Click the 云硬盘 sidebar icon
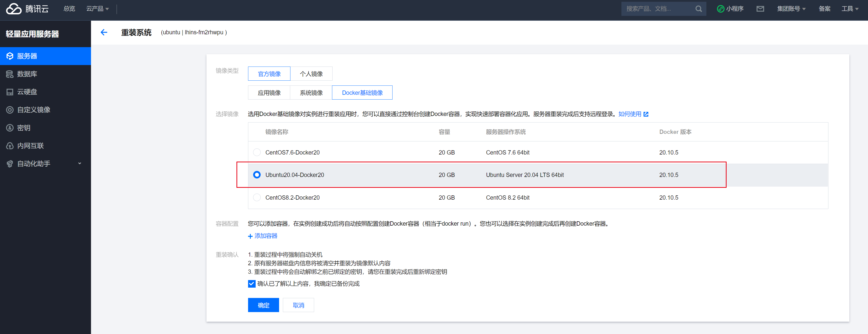This screenshot has height=334, width=868. coord(10,92)
